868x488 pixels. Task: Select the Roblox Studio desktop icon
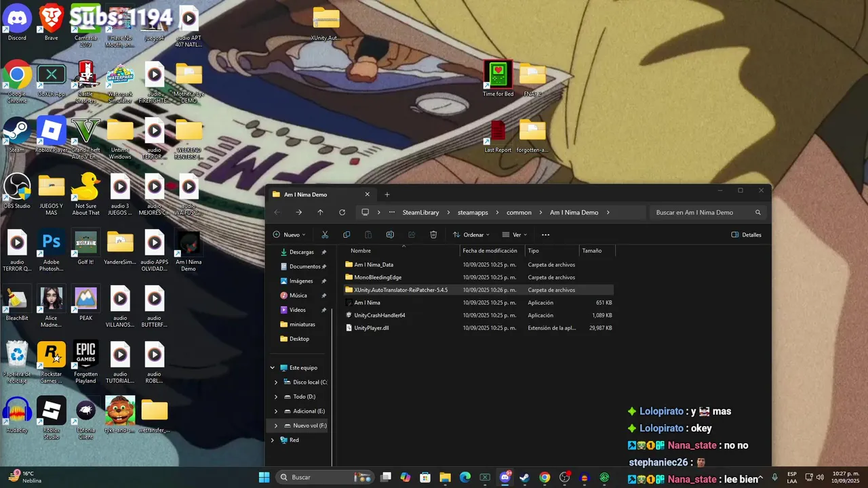(52, 418)
